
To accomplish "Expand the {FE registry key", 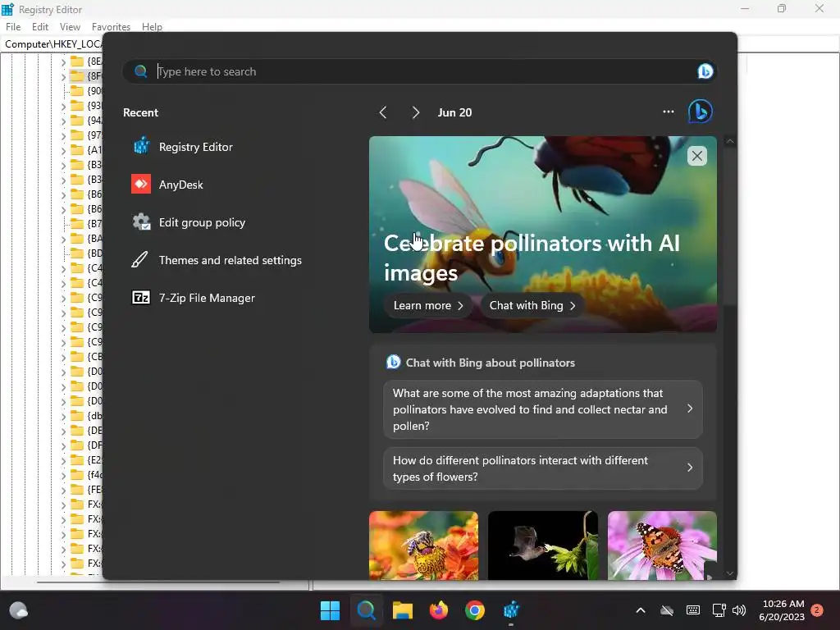I will 63,491.
